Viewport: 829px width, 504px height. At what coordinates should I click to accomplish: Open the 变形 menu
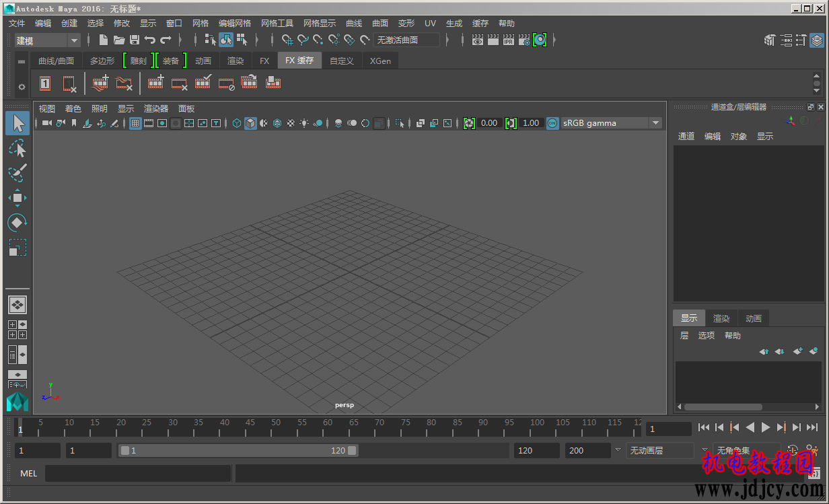point(406,24)
